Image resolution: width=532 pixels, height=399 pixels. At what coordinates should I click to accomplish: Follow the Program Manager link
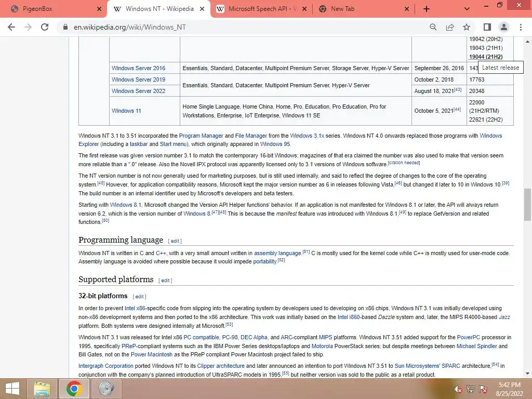pyautogui.click(x=201, y=136)
